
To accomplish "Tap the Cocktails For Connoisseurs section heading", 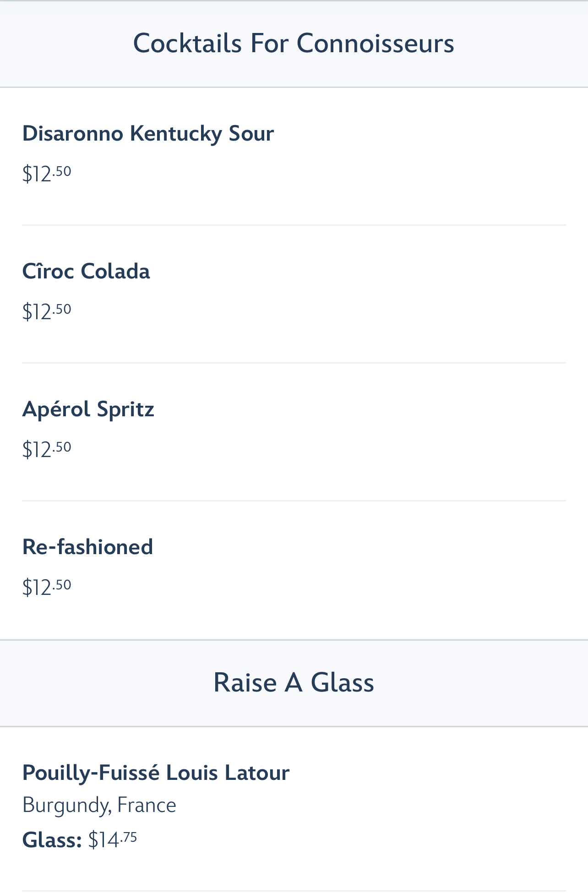I will pyautogui.click(x=293, y=44).
